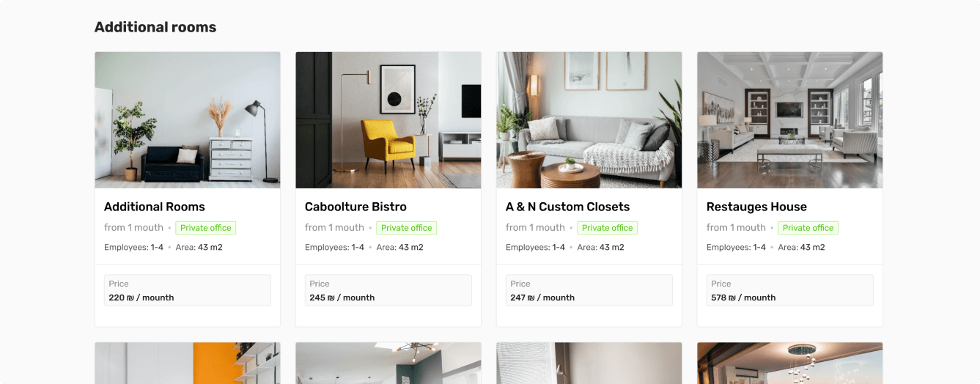Click the A & N Custom Closets title
980x384 pixels.
pos(568,207)
